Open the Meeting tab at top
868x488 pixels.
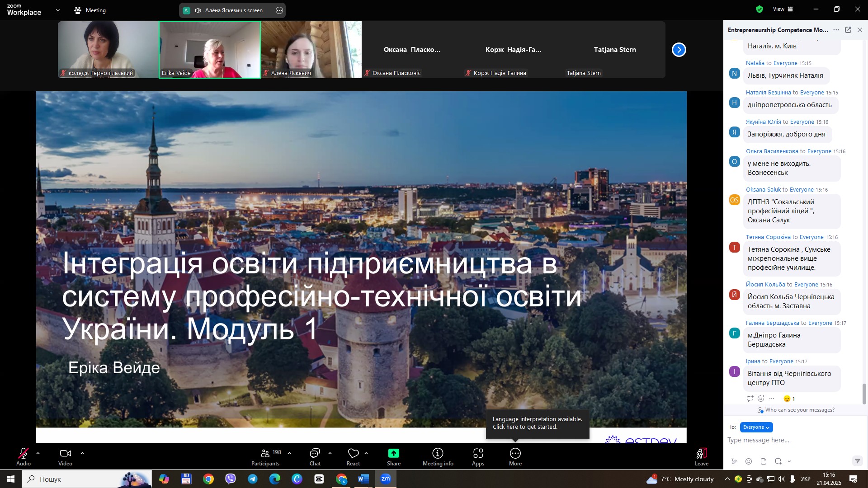point(90,10)
